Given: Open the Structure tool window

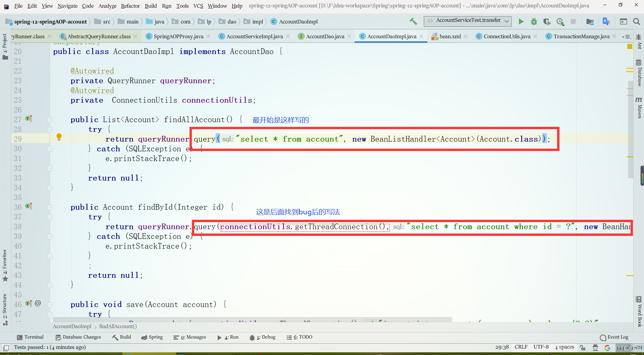Looking at the screenshot, I should [x=5, y=309].
